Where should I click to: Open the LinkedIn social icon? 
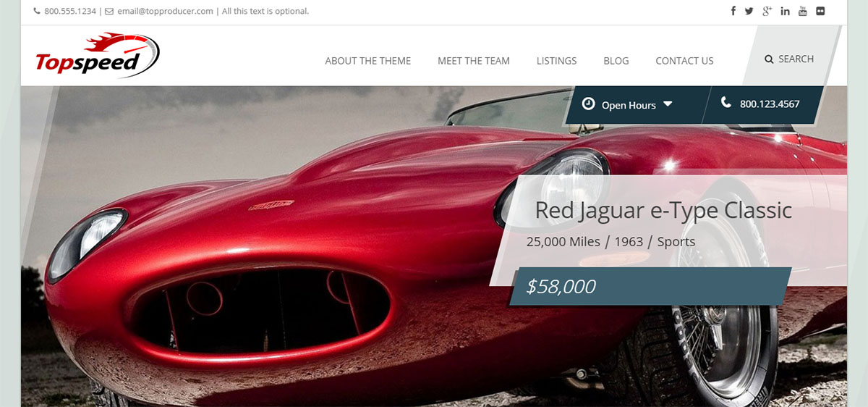pyautogui.click(x=786, y=11)
